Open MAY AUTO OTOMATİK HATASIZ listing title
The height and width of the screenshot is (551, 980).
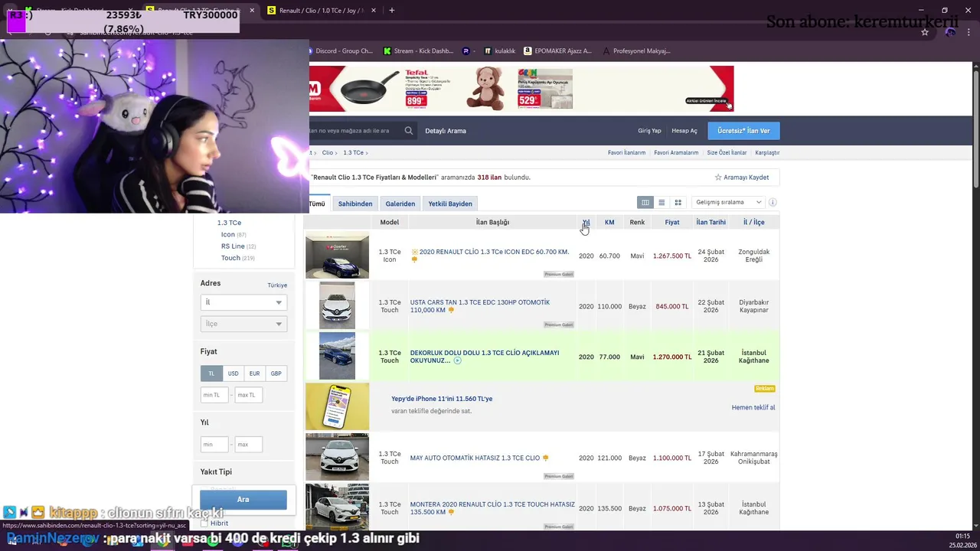pos(475,458)
